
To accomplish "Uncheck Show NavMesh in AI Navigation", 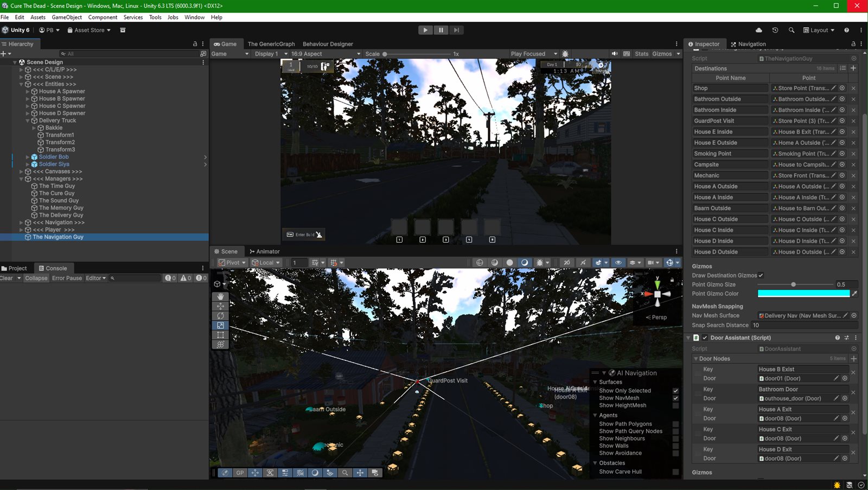I will click(x=675, y=398).
